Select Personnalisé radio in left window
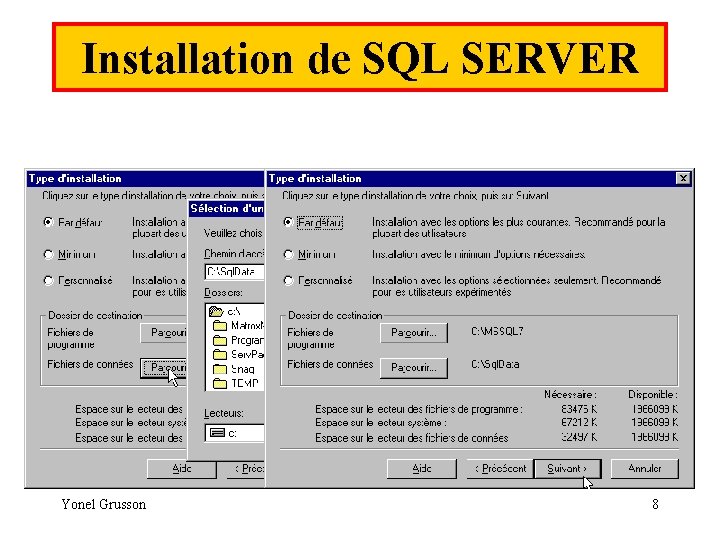Screen dimensions: 720x540 pyautogui.click(x=48, y=281)
